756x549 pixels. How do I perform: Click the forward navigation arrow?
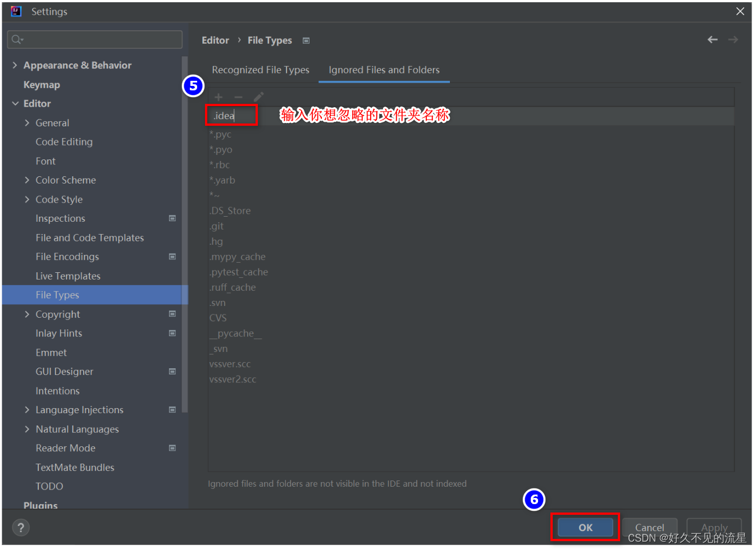pyautogui.click(x=733, y=40)
